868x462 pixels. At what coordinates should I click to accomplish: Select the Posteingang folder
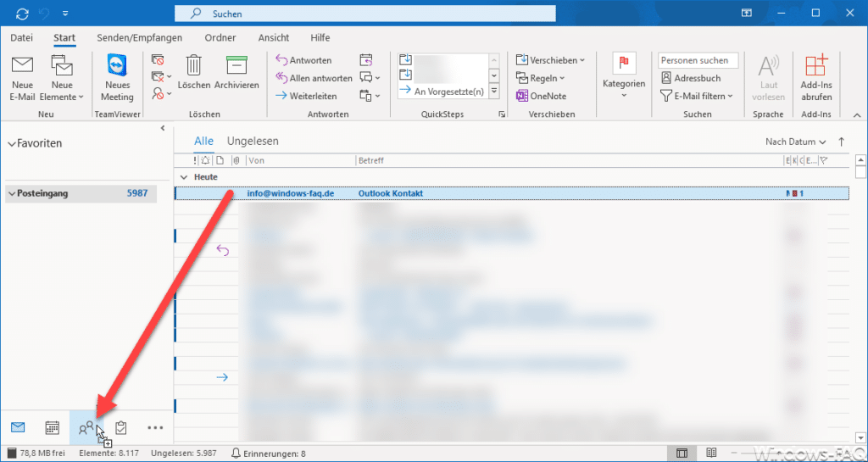(x=81, y=193)
